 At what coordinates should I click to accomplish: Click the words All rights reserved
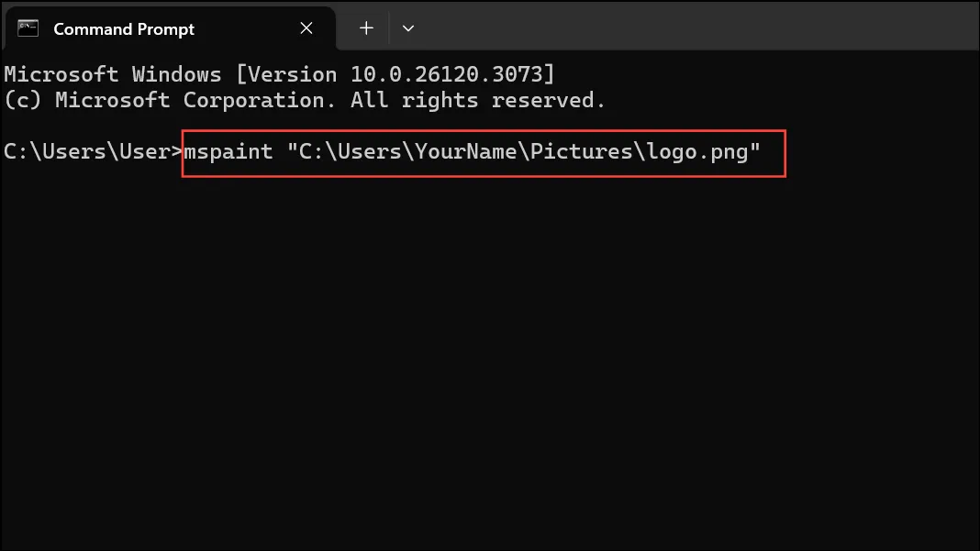pyautogui.click(x=477, y=100)
